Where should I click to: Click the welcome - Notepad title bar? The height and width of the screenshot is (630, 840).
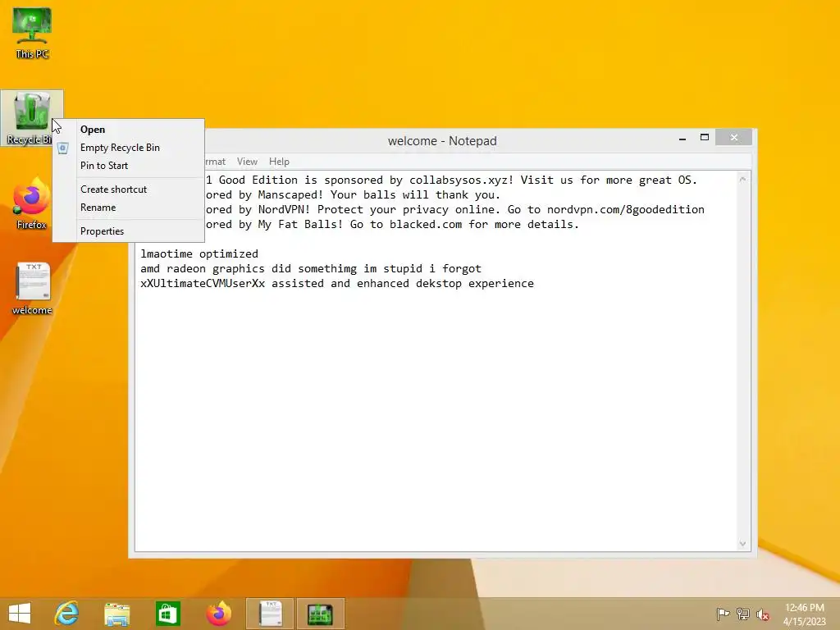click(x=442, y=141)
